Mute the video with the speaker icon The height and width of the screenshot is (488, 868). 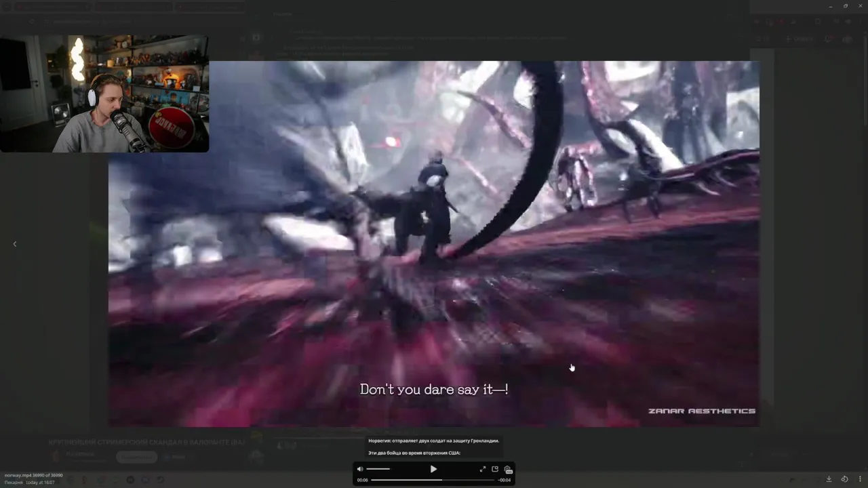pyautogui.click(x=360, y=469)
